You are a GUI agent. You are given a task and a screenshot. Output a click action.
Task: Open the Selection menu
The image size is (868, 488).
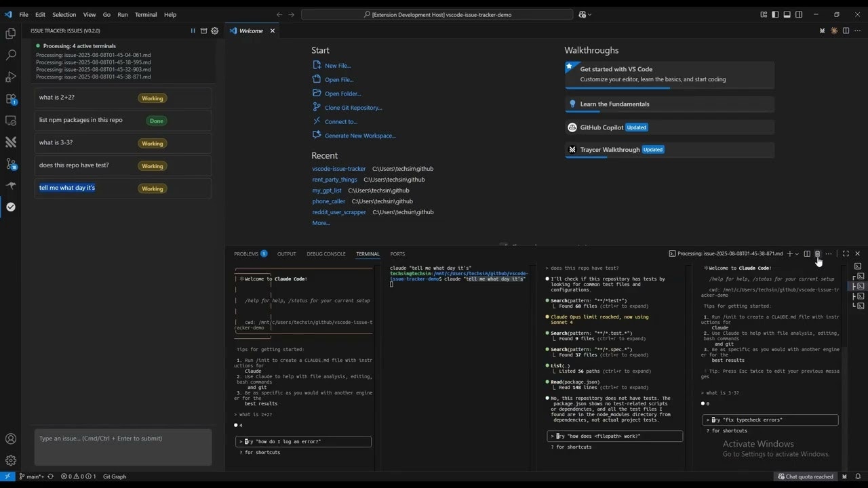pyautogui.click(x=64, y=14)
